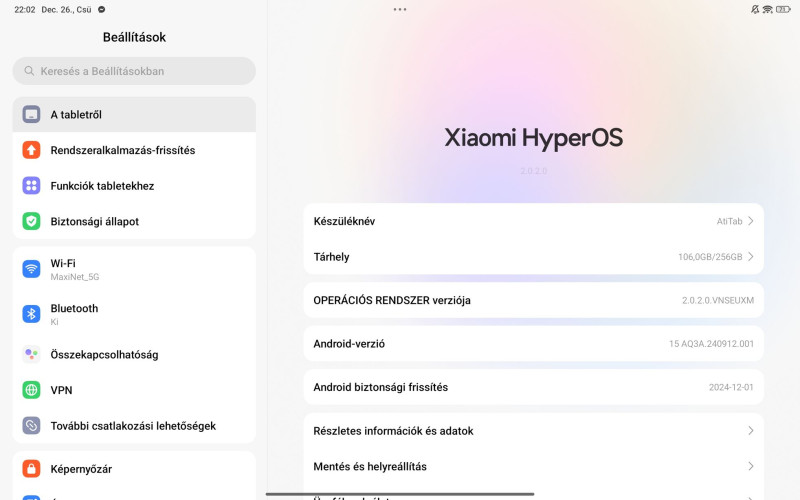Image resolution: width=800 pixels, height=500 pixels.
Task: Open Képernyőzár settings
Action: pos(134,468)
